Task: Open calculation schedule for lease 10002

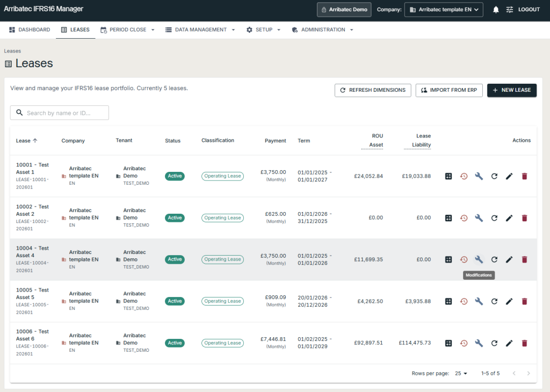Action: [x=448, y=217]
